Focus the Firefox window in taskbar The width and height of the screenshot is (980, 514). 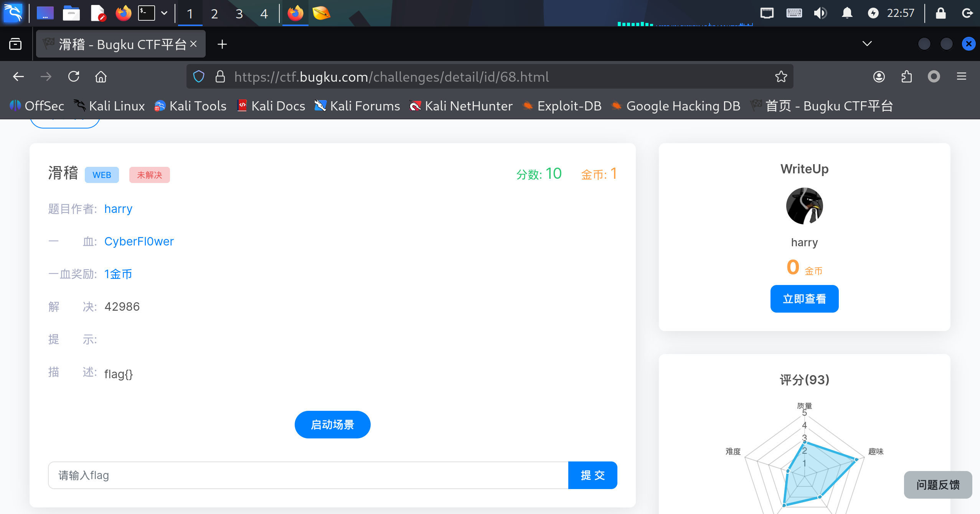pyautogui.click(x=295, y=13)
